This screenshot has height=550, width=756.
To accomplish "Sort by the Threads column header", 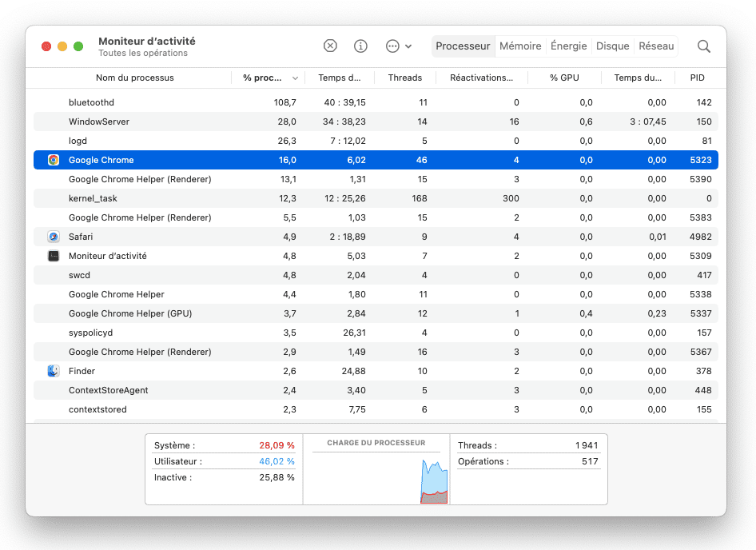I will click(x=405, y=78).
